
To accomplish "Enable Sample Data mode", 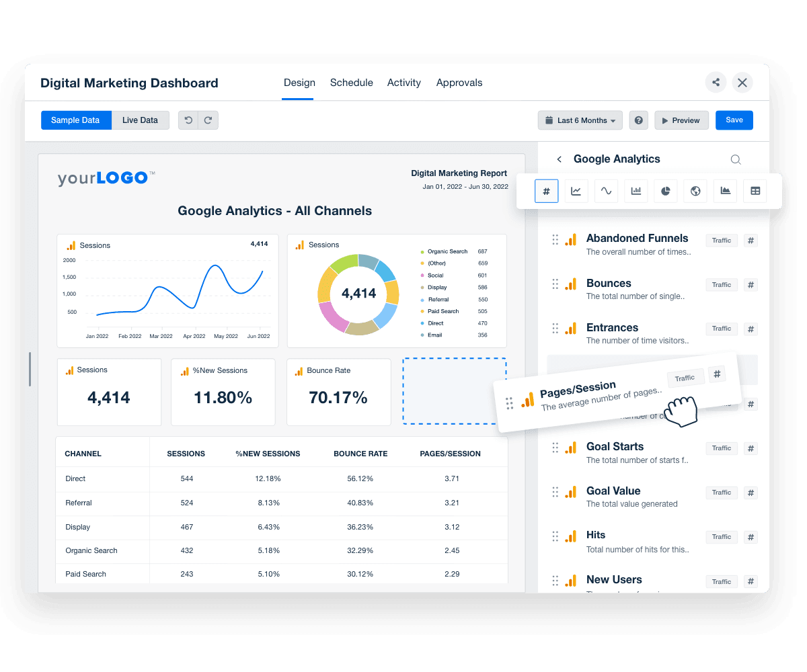I will 76,120.
